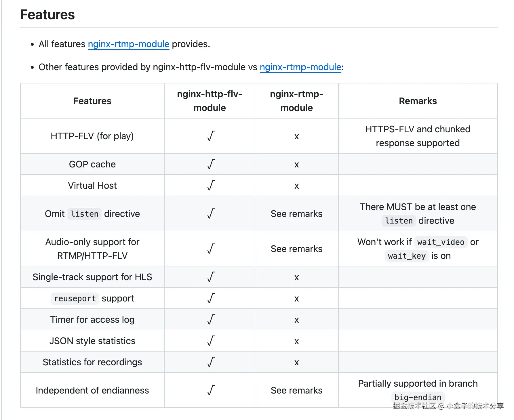Click the x mark in Virtual Host row
Screen dimensions: 514x420
(296, 186)
